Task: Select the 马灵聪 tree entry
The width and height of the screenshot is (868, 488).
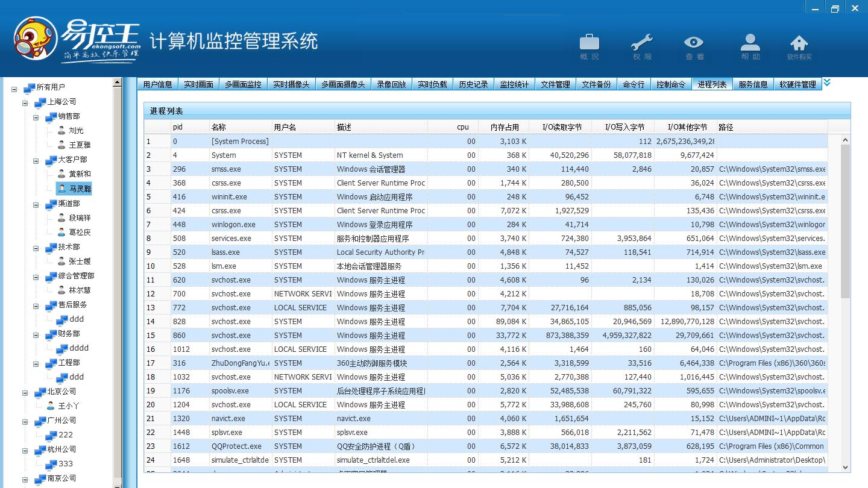Action: [74, 189]
